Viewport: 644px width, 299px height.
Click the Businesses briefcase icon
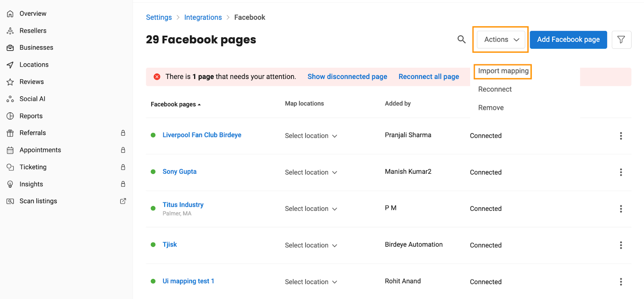(x=10, y=48)
